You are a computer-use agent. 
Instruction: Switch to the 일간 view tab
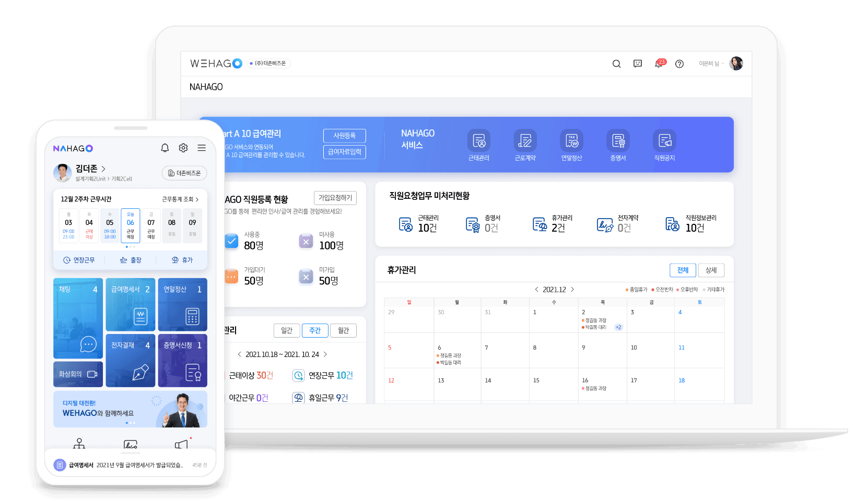[x=287, y=330]
